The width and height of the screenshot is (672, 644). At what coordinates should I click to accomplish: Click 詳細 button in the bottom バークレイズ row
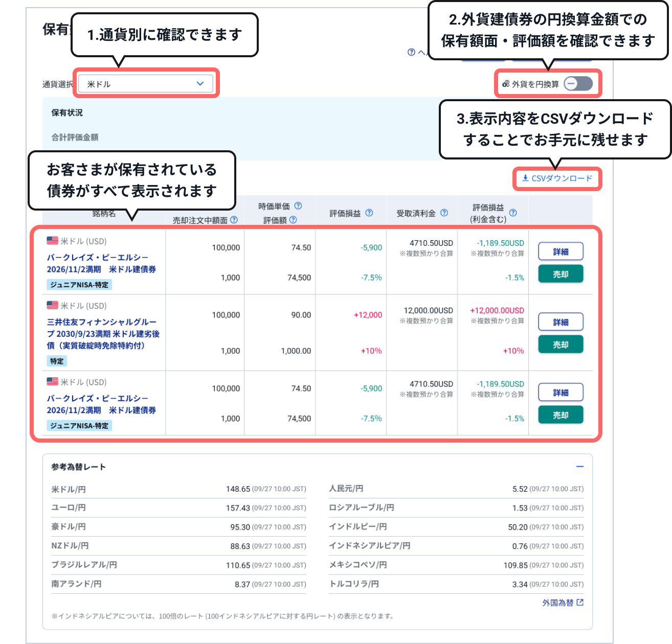click(561, 393)
